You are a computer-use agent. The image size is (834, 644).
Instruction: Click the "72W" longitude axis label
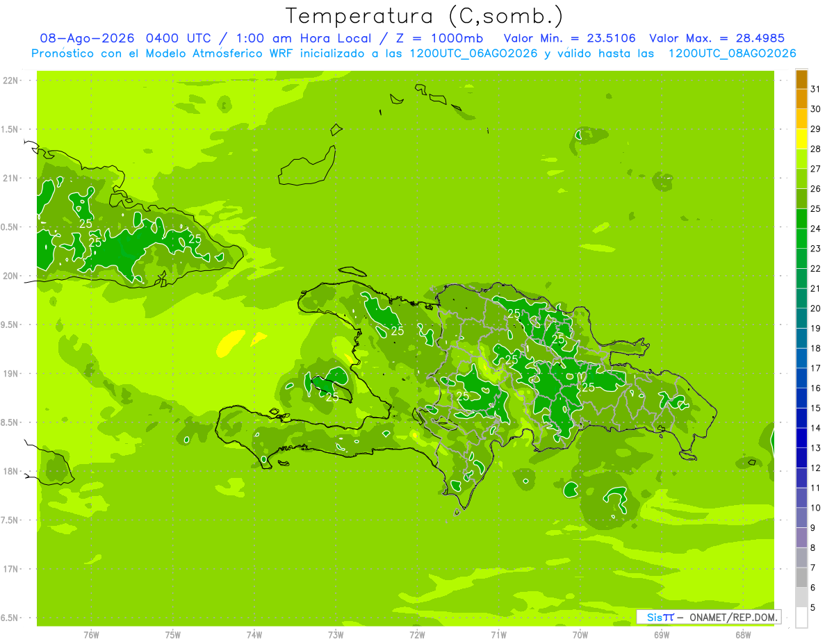[417, 634]
